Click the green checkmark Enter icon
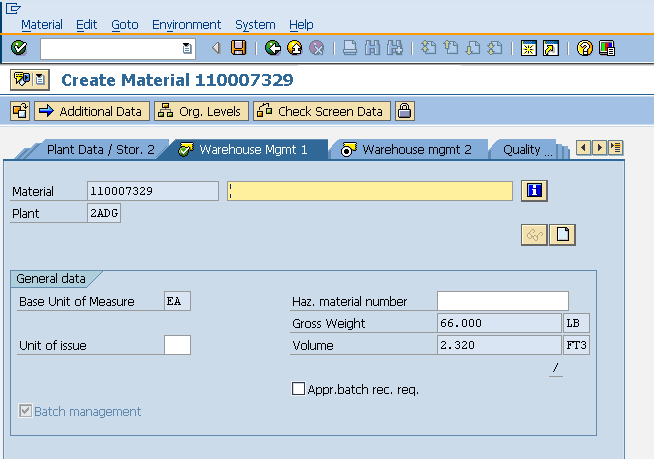This screenshot has height=459, width=654. 19,48
